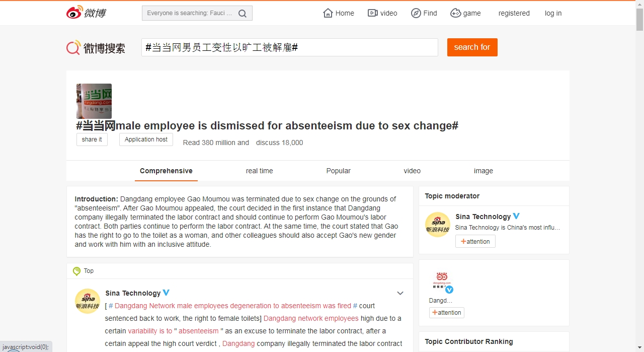Click the Home icon in the navigation
The image size is (644, 352).
pyautogui.click(x=328, y=13)
